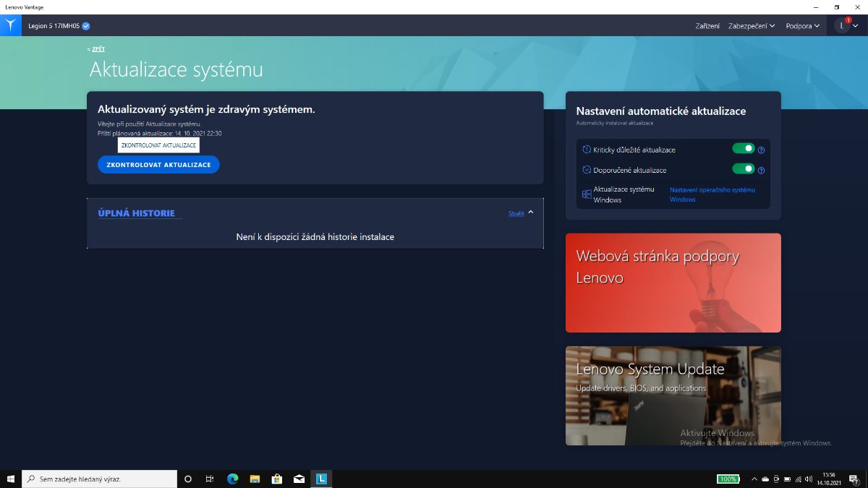Launch Microsoft Edge from the taskbar

point(232,479)
